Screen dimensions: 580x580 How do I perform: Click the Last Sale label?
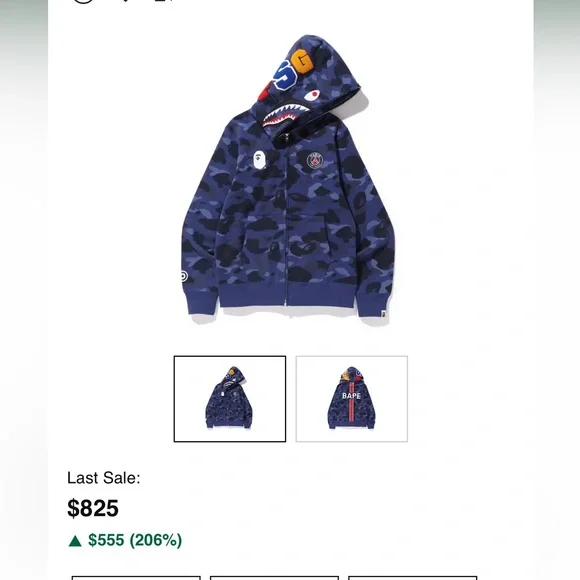tap(104, 478)
